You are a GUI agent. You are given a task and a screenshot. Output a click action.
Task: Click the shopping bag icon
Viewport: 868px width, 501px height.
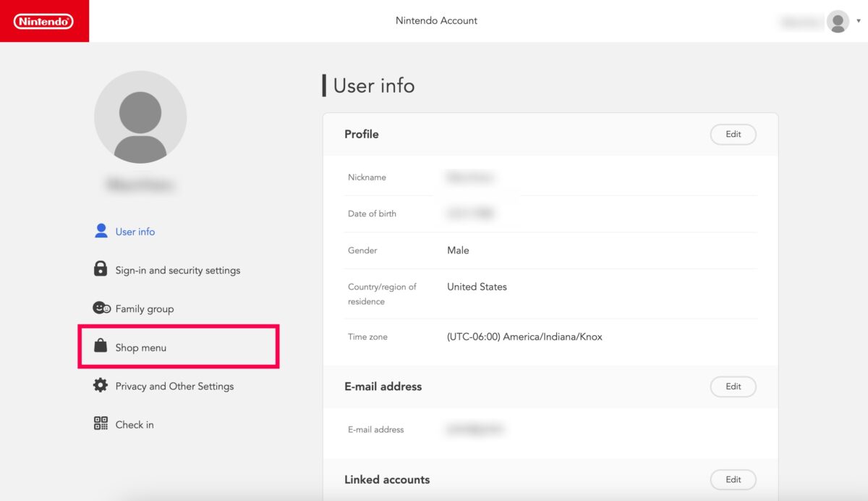pyautogui.click(x=101, y=347)
